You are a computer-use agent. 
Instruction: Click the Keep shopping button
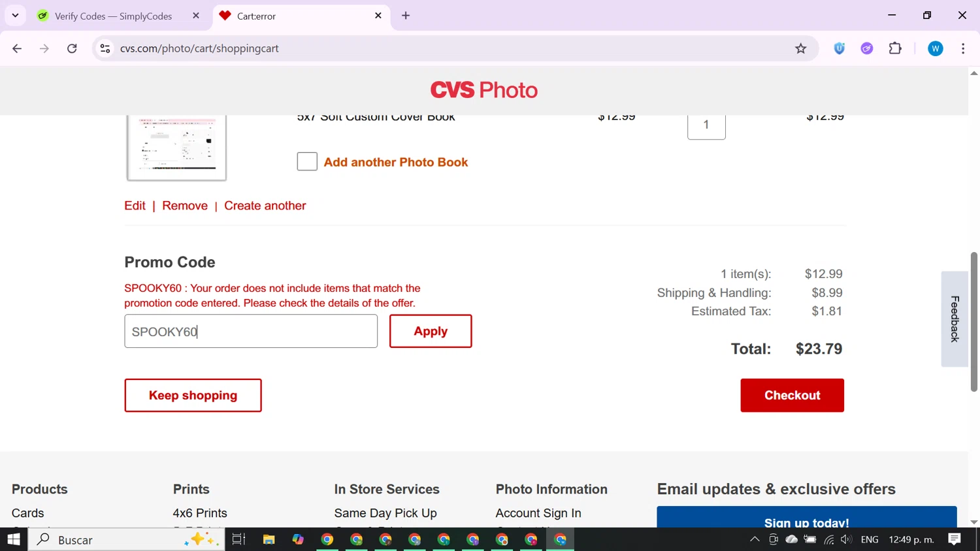(x=193, y=395)
